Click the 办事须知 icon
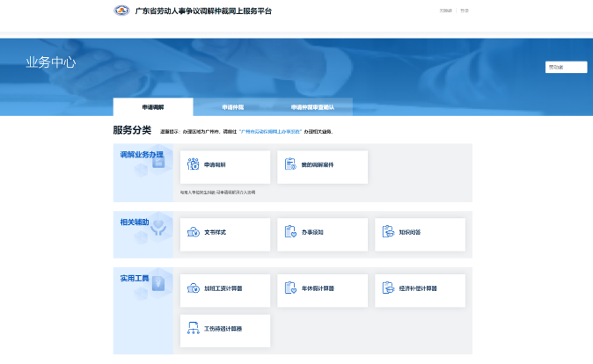Screen dimensions: 593x364 click(x=290, y=232)
